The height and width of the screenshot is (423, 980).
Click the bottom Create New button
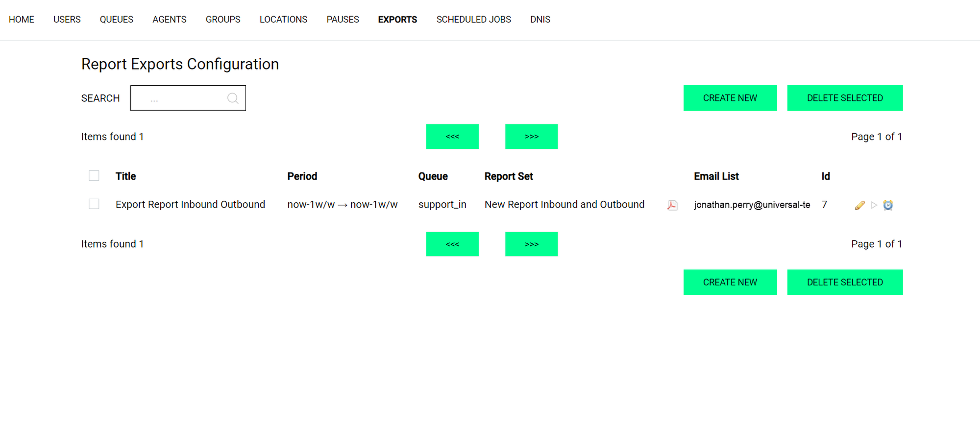[x=730, y=282]
